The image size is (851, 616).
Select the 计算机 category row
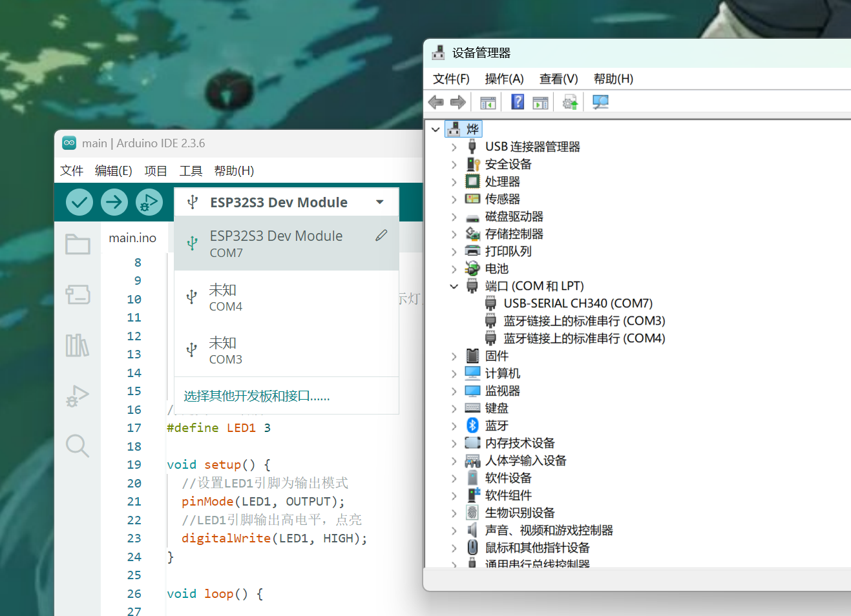pos(502,373)
